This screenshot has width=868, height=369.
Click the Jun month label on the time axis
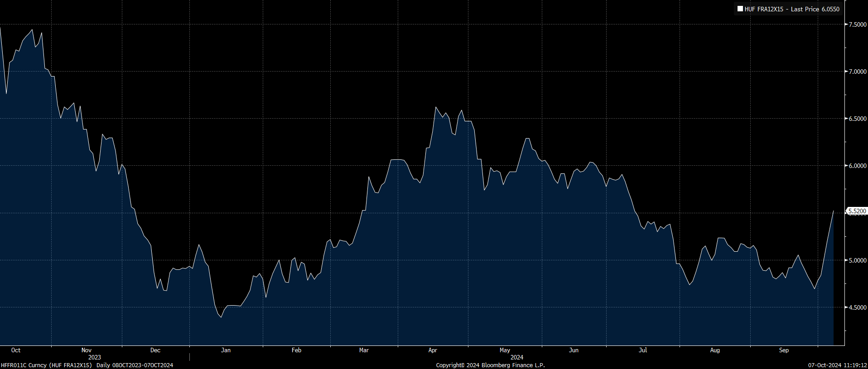coord(574,350)
